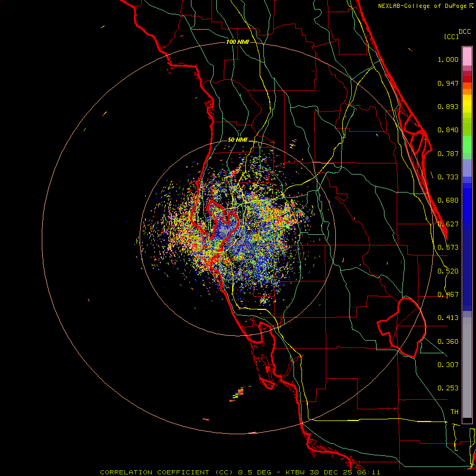Image resolution: width=476 pixels, height=476 pixels.
Task: Select the 0.360 scale value
Action: click(448, 342)
